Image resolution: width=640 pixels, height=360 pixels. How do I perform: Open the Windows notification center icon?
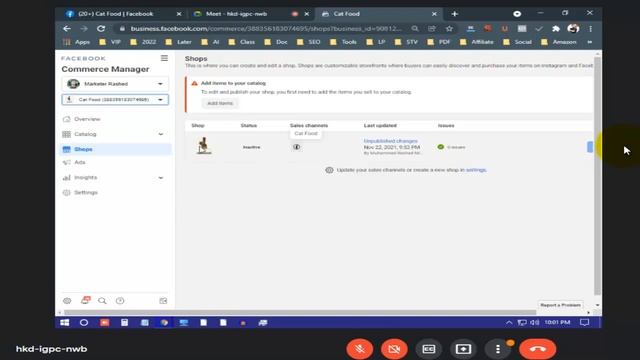(584, 322)
